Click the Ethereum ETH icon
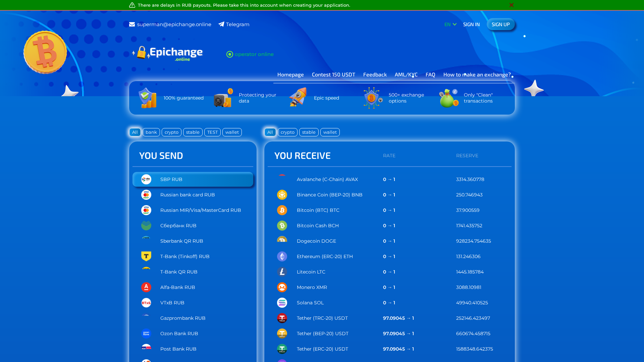The height and width of the screenshot is (362, 644). click(x=282, y=256)
